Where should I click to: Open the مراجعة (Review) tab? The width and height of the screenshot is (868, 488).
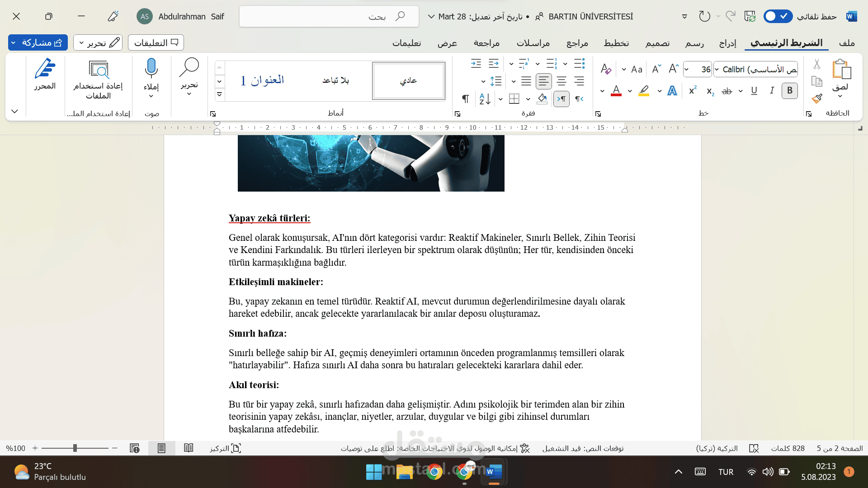pyautogui.click(x=486, y=43)
